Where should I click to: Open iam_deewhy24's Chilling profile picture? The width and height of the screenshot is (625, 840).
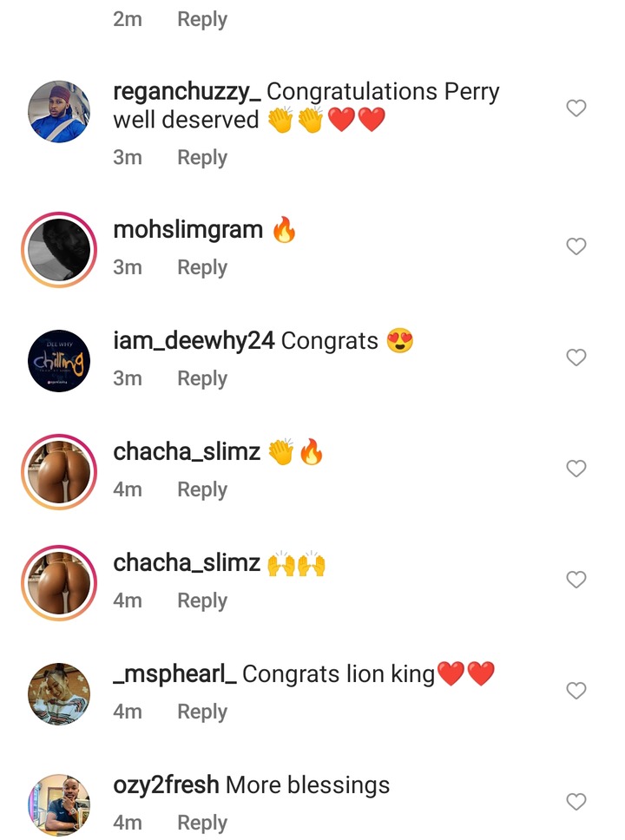tap(59, 360)
